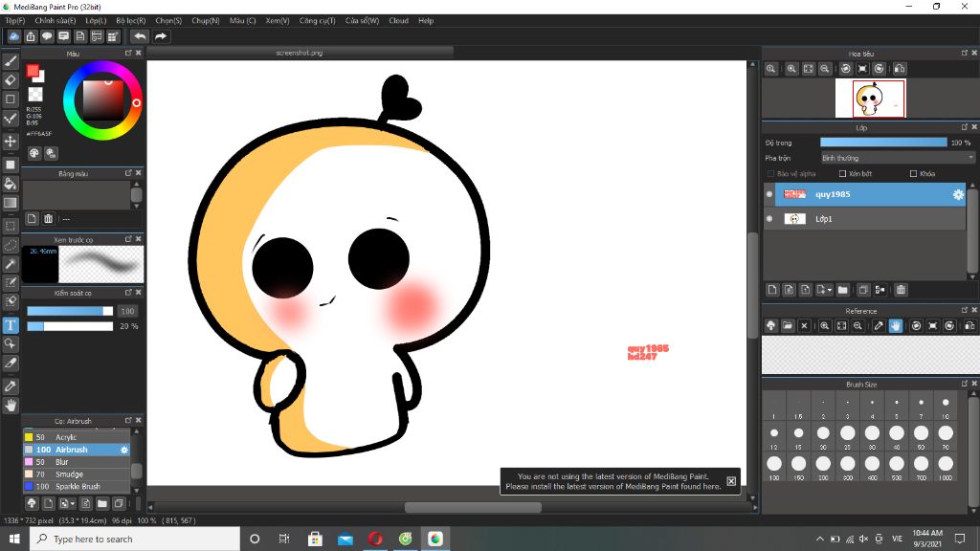Redo the action in the toolbar
This screenshot has height=551, width=980.
pyautogui.click(x=161, y=36)
